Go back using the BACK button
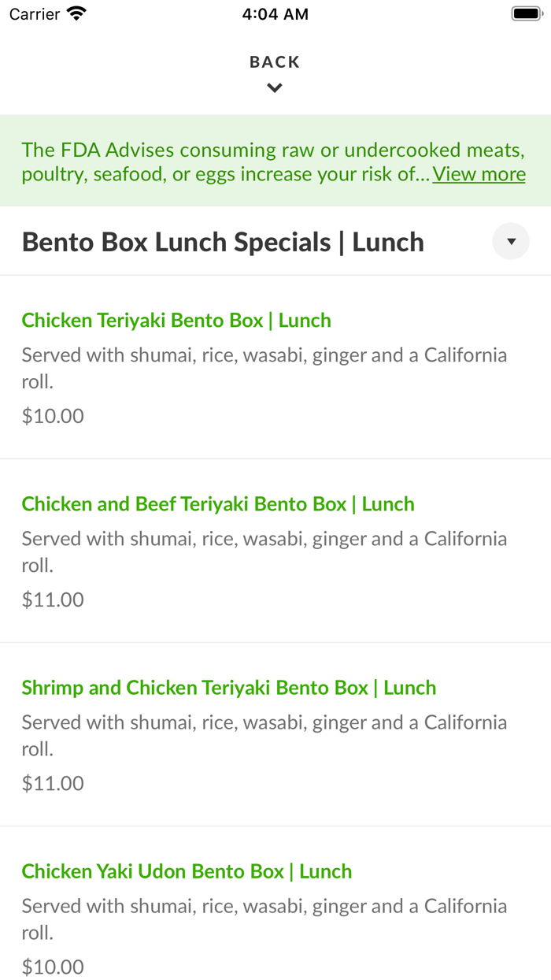Screen dimensions: 551x980 coord(274,61)
